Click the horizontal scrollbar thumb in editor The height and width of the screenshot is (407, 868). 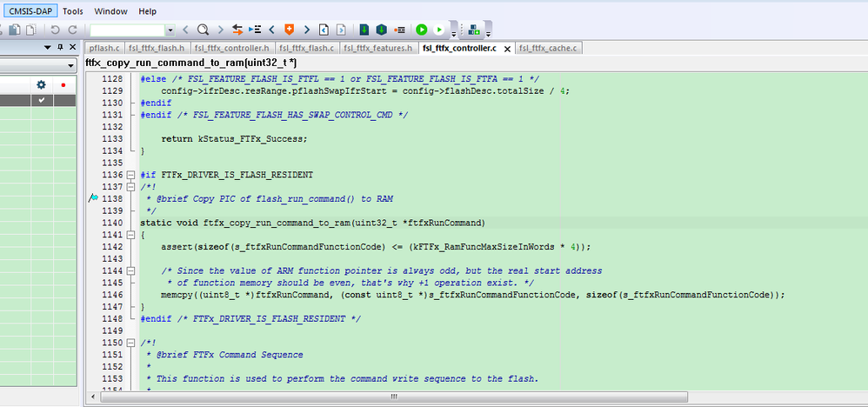[394, 397]
